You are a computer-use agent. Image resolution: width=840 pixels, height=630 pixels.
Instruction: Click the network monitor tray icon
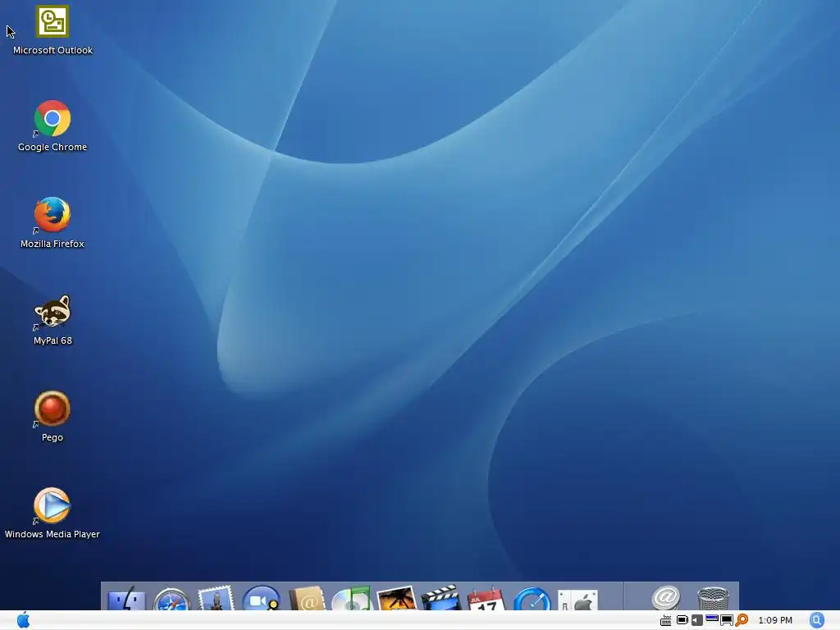coord(727,620)
